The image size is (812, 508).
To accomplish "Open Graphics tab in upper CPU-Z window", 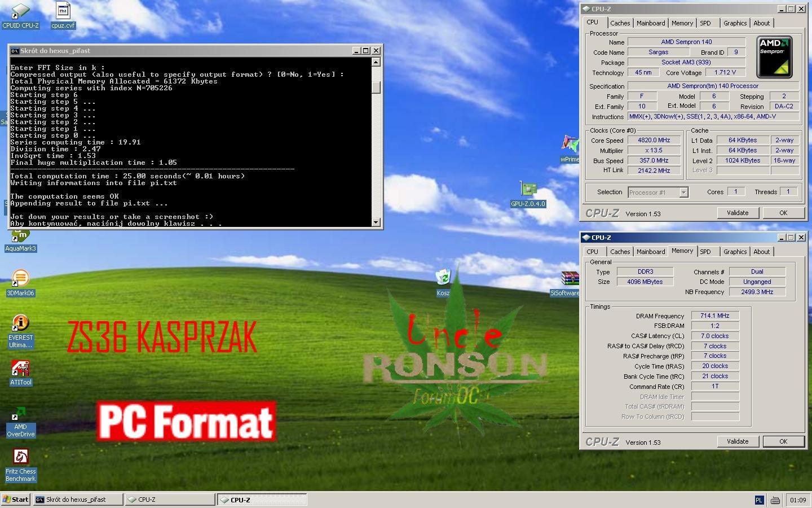I will tap(735, 23).
